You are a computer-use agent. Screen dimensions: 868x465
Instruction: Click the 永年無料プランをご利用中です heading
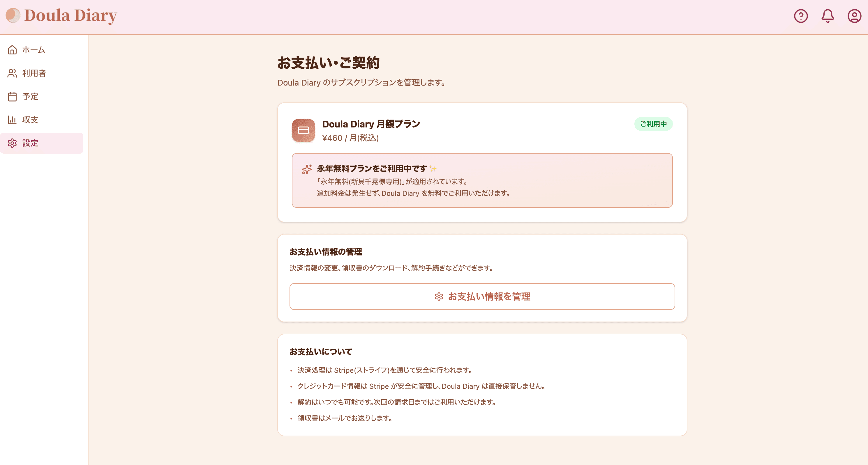[372, 168]
